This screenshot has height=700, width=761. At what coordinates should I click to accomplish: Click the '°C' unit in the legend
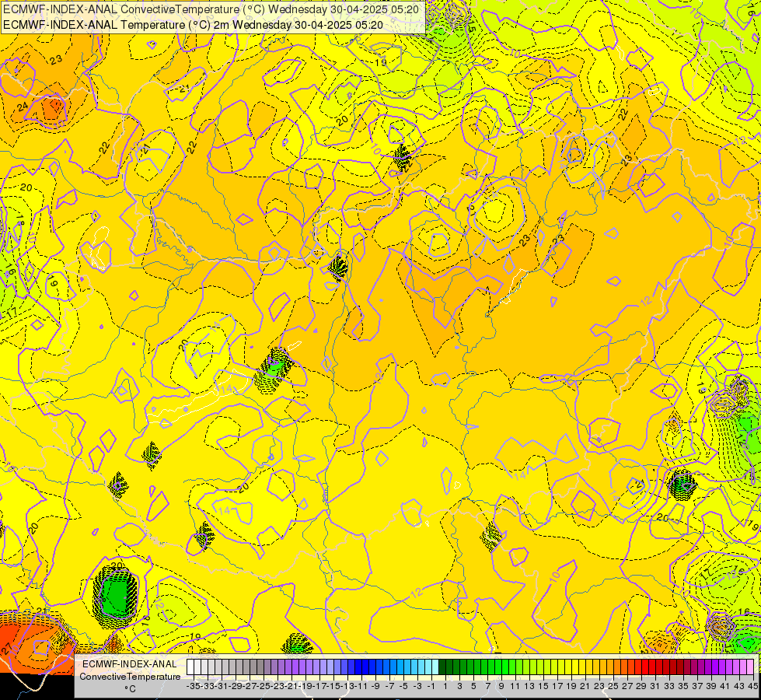coord(130,689)
